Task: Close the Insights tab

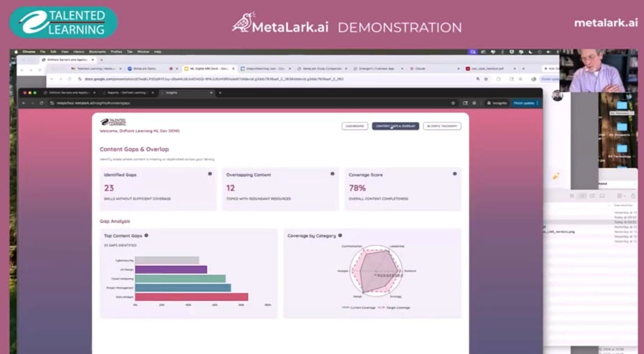Action: (x=211, y=93)
